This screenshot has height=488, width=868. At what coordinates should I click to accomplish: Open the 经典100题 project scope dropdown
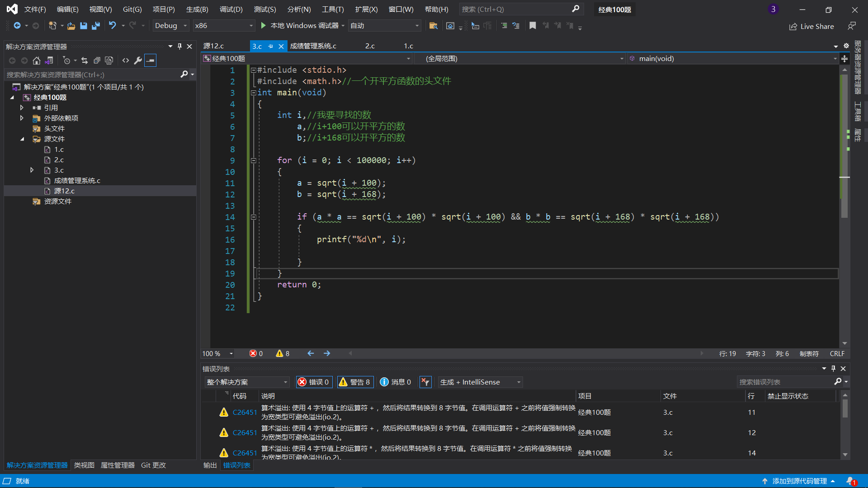pyautogui.click(x=307, y=58)
